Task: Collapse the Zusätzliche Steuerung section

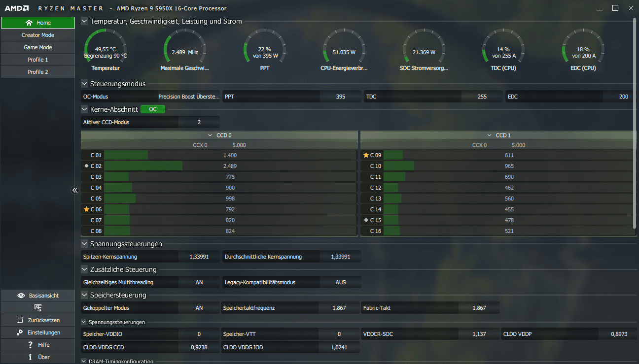Action: coord(84,269)
